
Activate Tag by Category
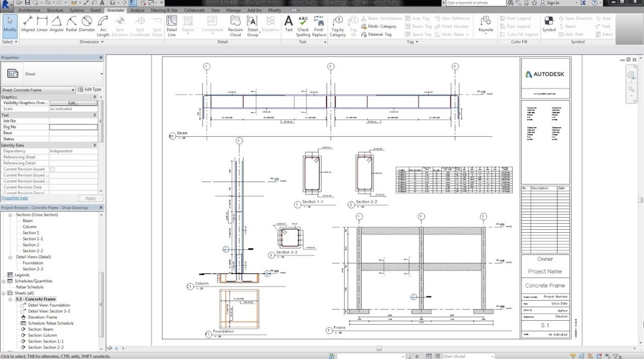point(337,26)
